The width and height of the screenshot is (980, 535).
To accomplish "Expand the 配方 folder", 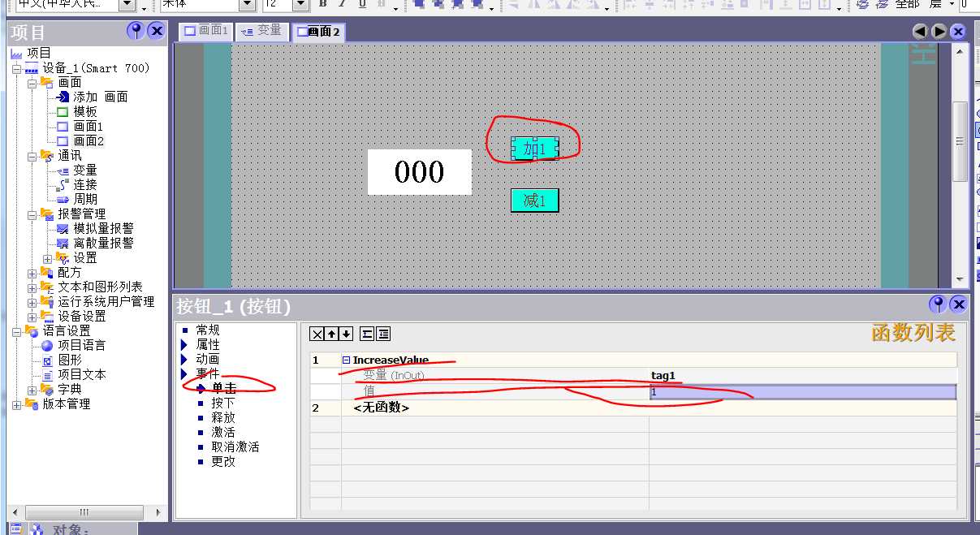I will (32, 273).
